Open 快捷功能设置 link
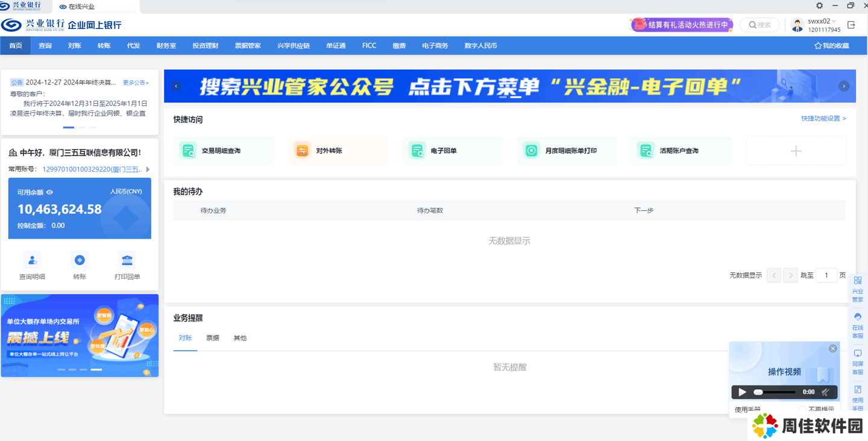This screenshot has width=868, height=441. coord(823,119)
